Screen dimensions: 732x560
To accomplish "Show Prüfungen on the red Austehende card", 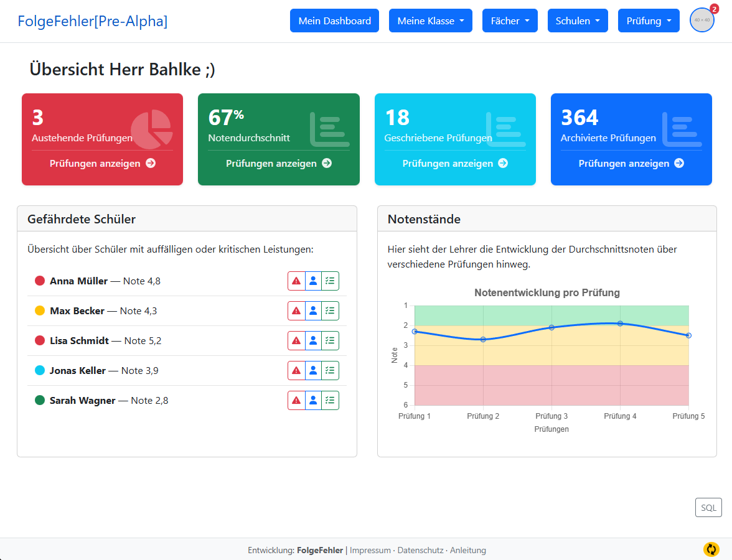I will (x=102, y=164).
